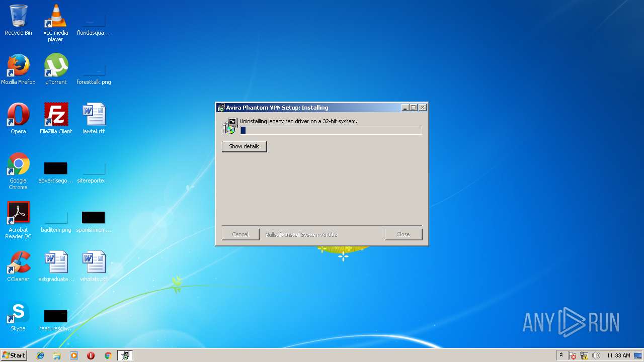Launch FileZilla Client shortcut
The image size is (644, 362).
56,119
